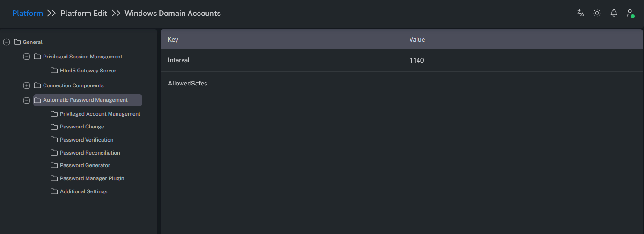Open the language translation icon
Screen dimensions: 644x234
tap(580, 13)
